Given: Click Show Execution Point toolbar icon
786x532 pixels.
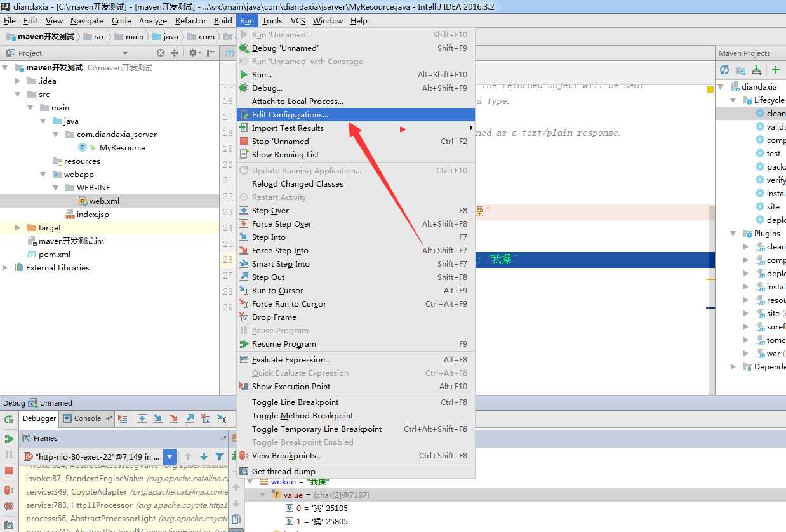Looking at the screenshot, I should point(123,419).
